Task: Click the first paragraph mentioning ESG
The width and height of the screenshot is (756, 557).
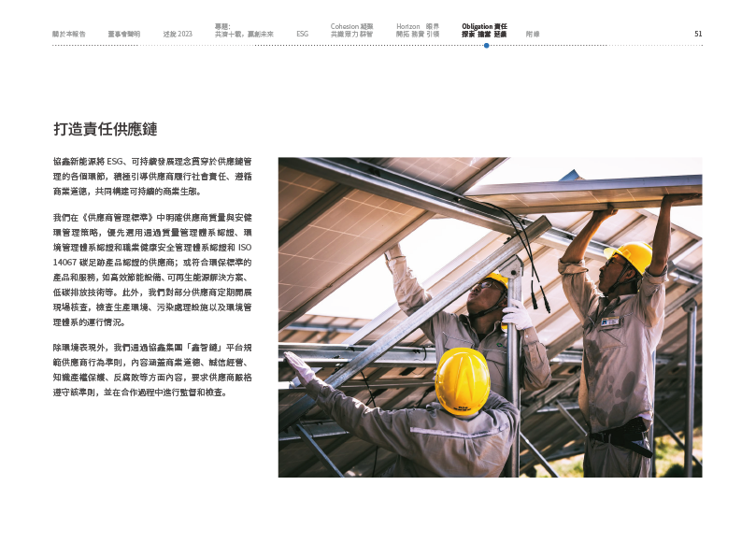Action: coord(152,176)
